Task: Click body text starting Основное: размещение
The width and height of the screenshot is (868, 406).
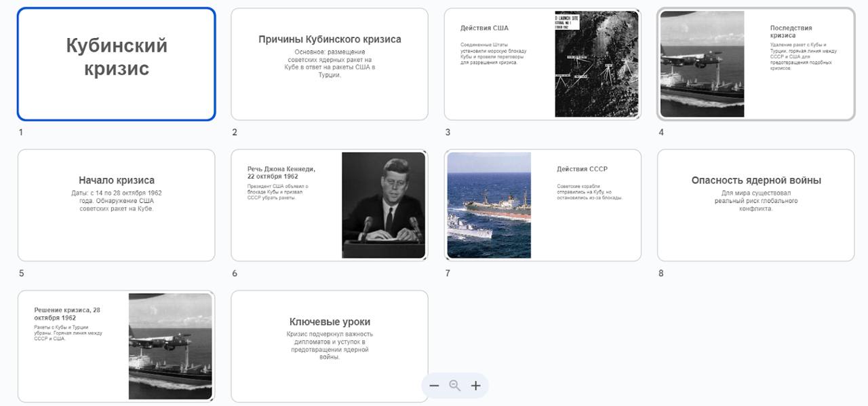Action: (x=330, y=63)
